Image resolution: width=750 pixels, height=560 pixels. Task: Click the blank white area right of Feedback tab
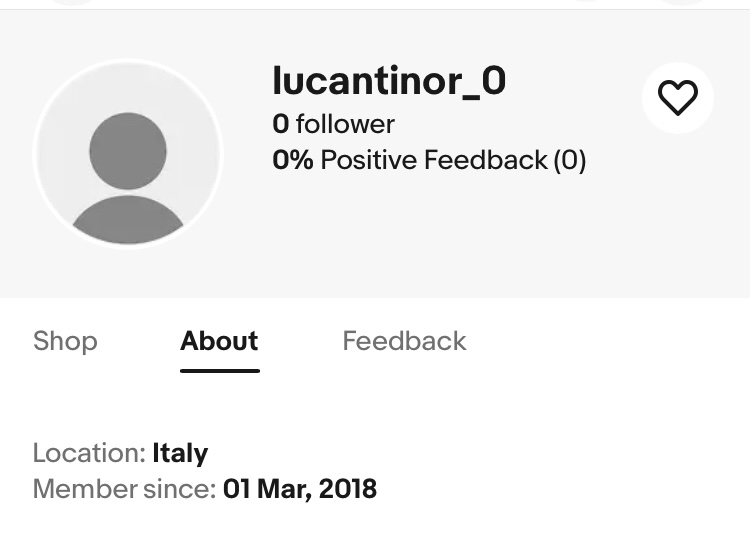tap(610, 341)
